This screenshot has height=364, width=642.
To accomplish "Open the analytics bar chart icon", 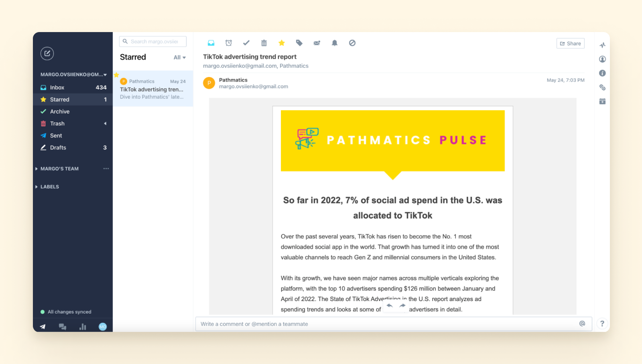I will click(x=83, y=327).
